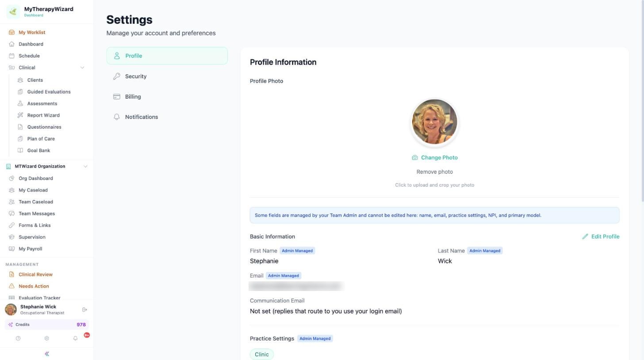Click Stephanie Wick's avatar in the sidebar

click(11, 310)
